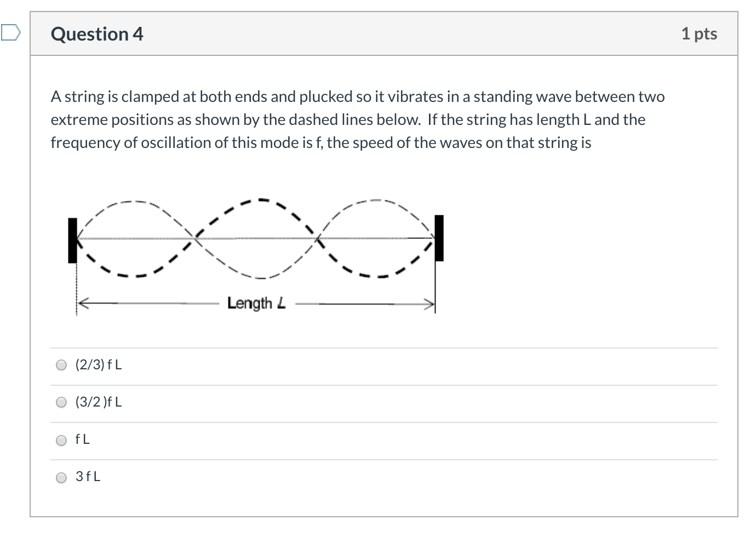This screenshot has height=537, width=756.
Task: Click the "1 pts" points label
Action: [699, 34]
